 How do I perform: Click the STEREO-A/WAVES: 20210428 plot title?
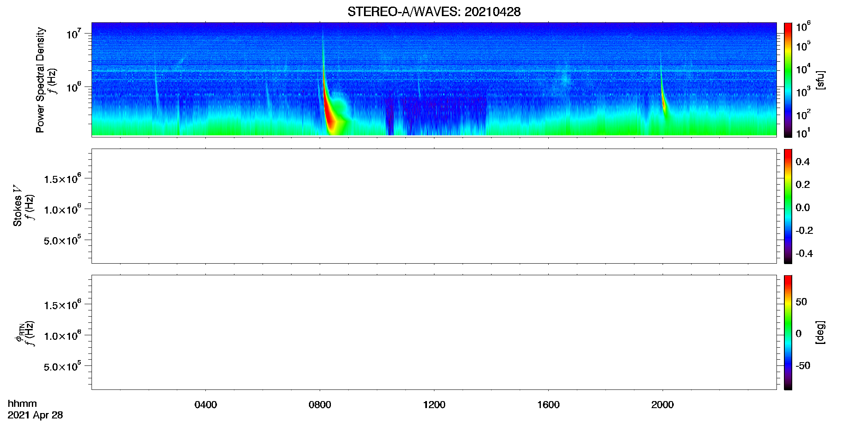(x=434, y=12)
